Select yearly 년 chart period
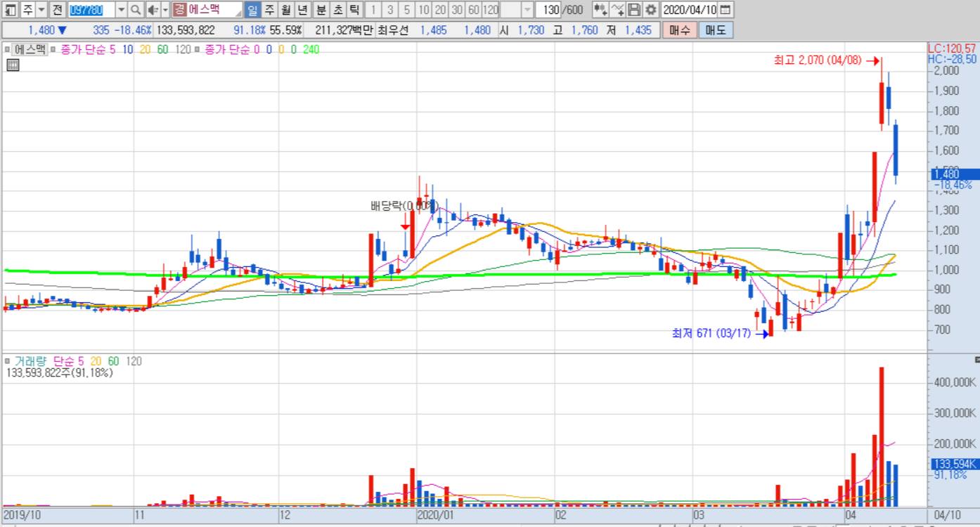Screen dimensions: 980x527 coord(303,10)
